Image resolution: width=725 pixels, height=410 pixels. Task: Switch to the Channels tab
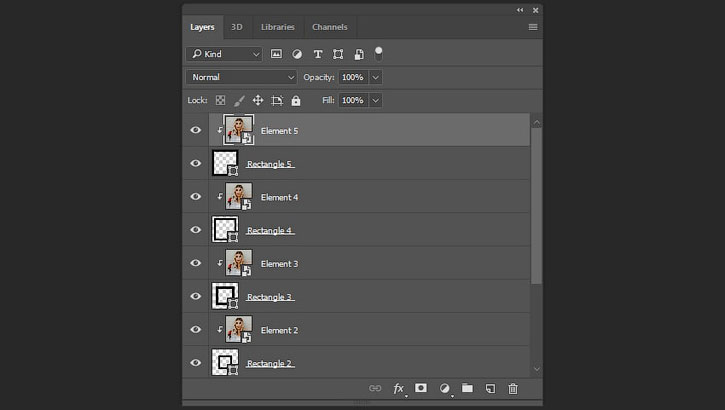pos(330,27)
